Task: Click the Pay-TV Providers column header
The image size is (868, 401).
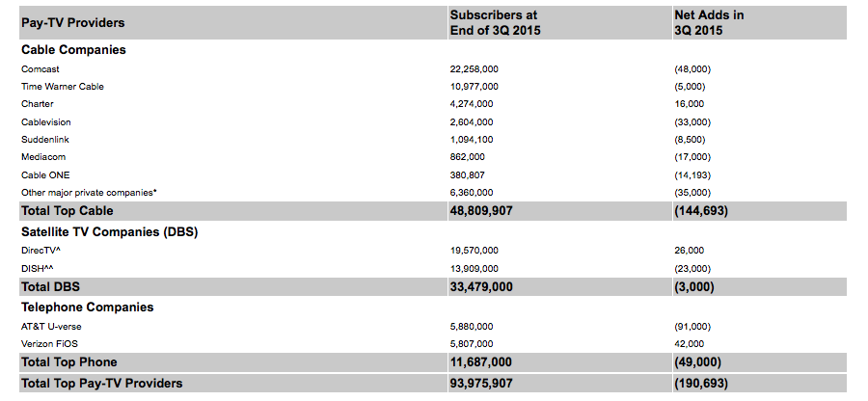Action: (72, 22)
